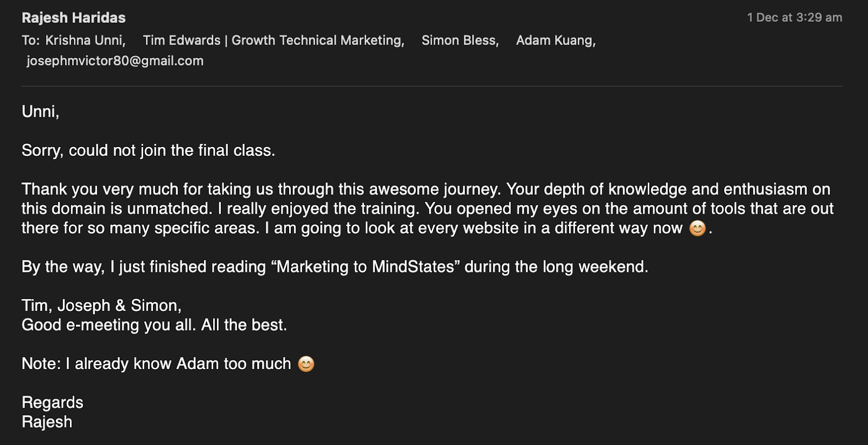Click recipient Krishna Unni

(85, 41)
